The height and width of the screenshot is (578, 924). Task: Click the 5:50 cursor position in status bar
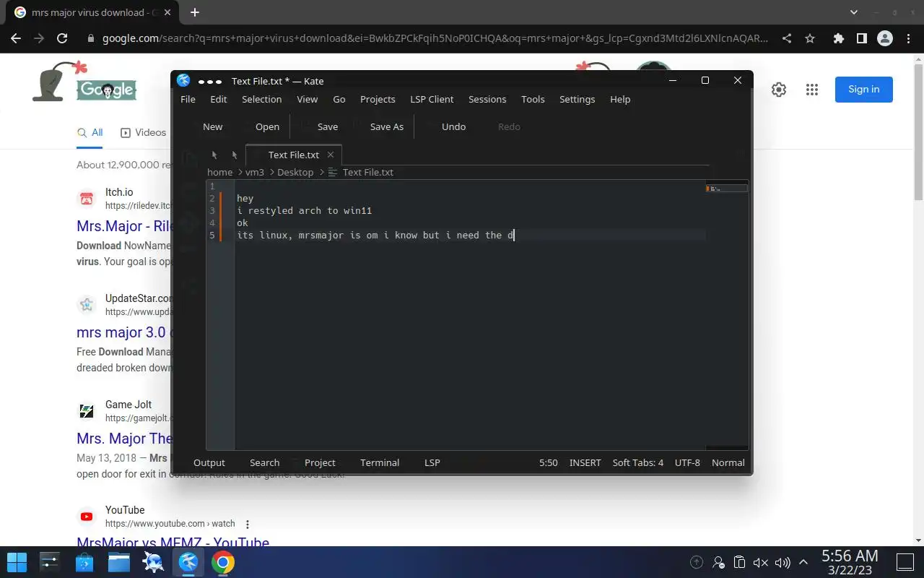pyautogui.click(x=549, y=462)
